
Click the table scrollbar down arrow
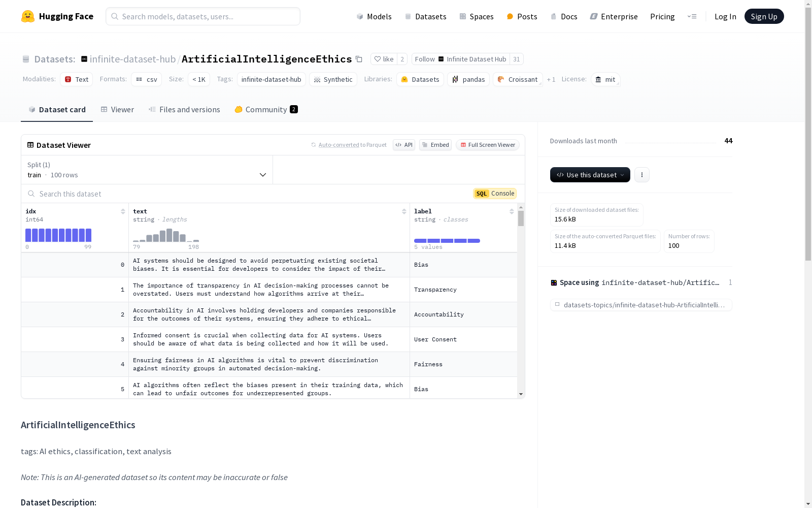521,394
